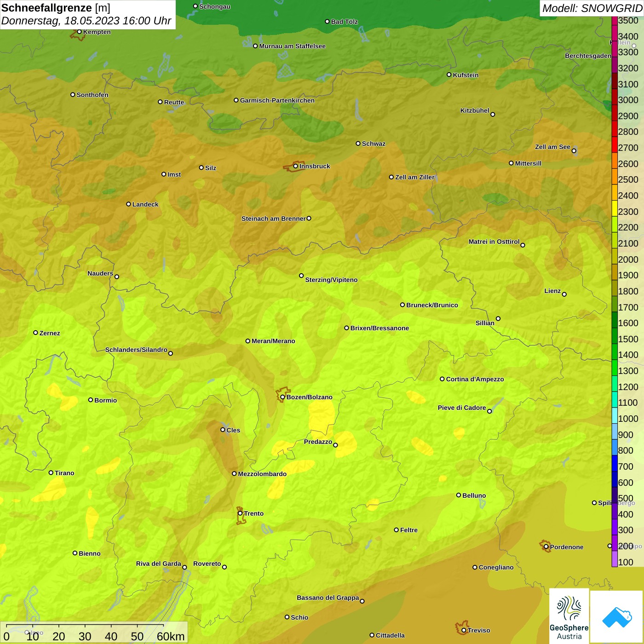
Task: Click the Bozen/Bolzano city marker
Action: tap(282, 397)
